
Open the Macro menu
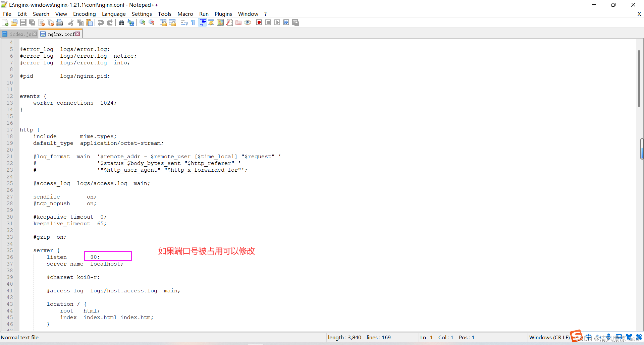[185, 14]
